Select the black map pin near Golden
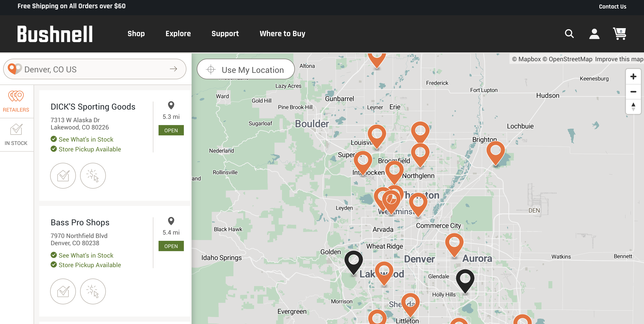 click(354, 262)
